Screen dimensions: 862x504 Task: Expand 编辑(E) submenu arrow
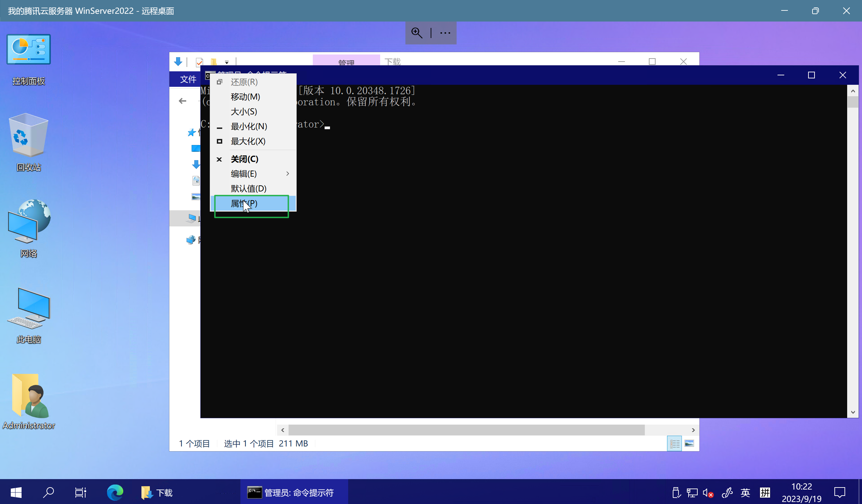288,174
